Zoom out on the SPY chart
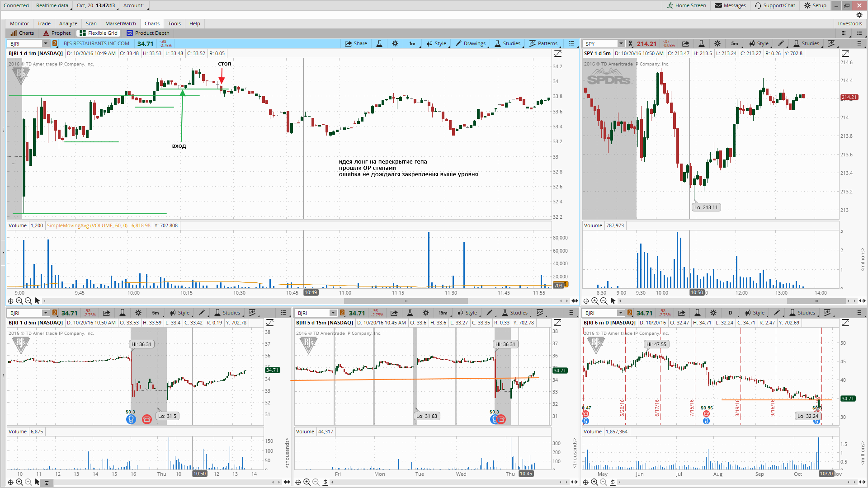The image size is (868, 488). pyautogui.click(x=604, y=301)
